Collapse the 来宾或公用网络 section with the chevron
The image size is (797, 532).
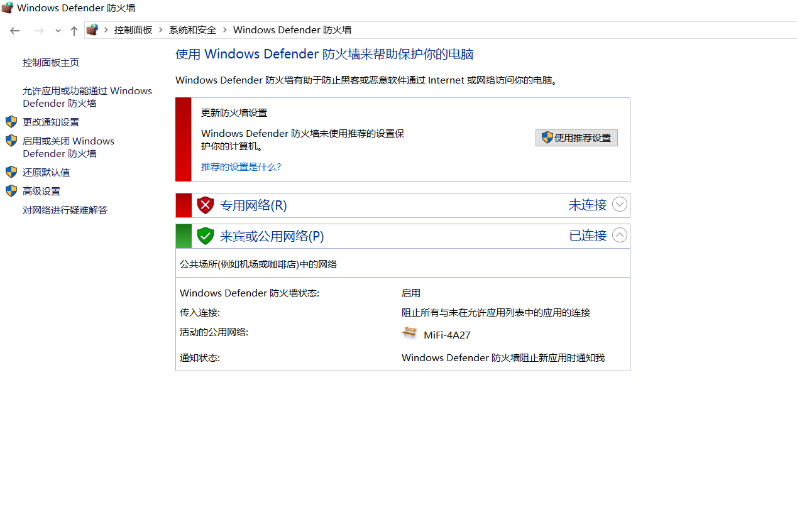pyautogui.click(x=620, y=235)
